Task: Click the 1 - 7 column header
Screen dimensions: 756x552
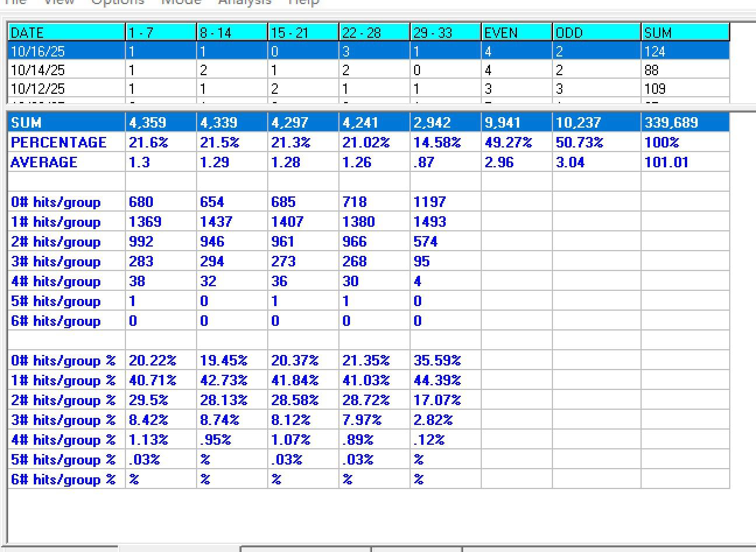Action: pyautogui.click(x=160, y=33)
